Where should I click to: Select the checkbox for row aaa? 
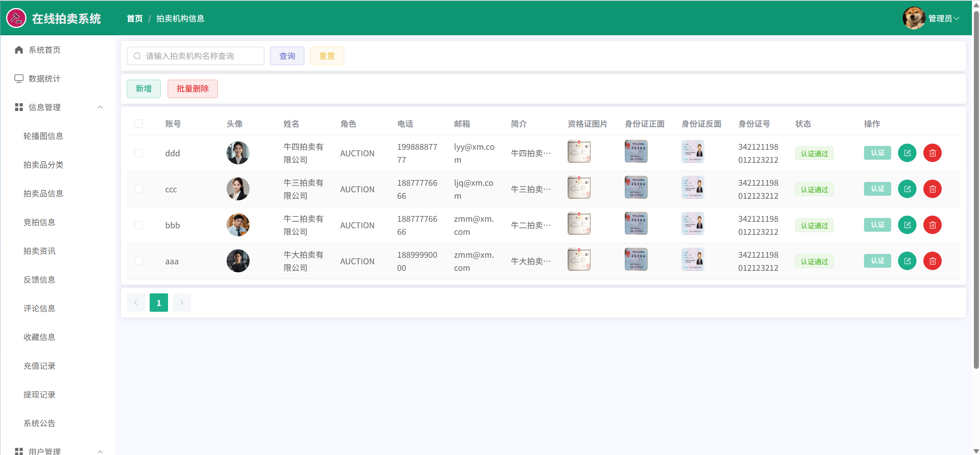point(139,261)
